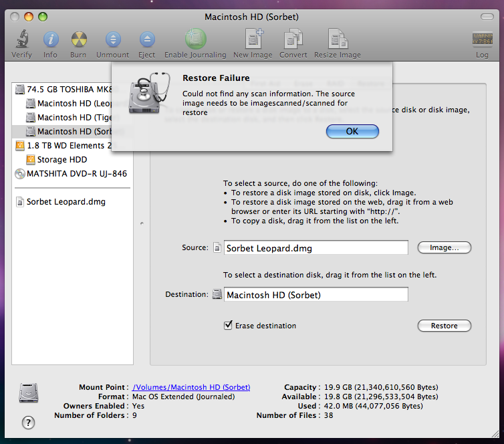Click the Owners Enabled value Yes
Viewport: 504px width, 444px height.
138,406
